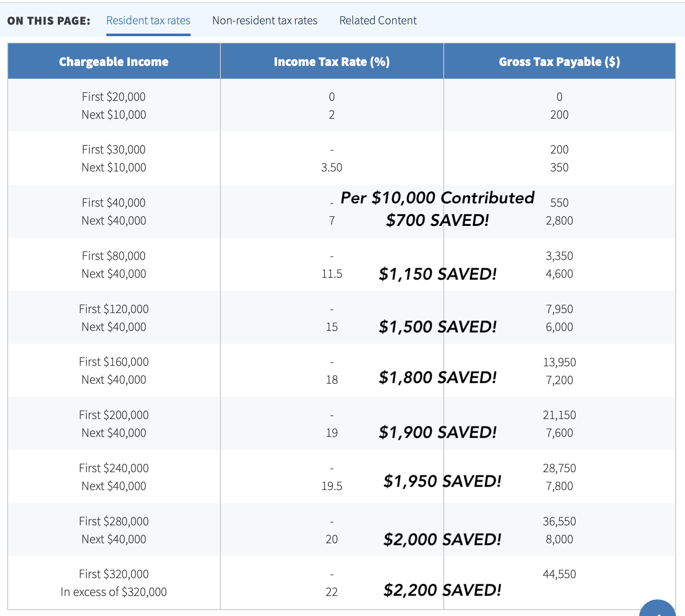
Task: Open the Resident tax rates tab
Action: 148,20
